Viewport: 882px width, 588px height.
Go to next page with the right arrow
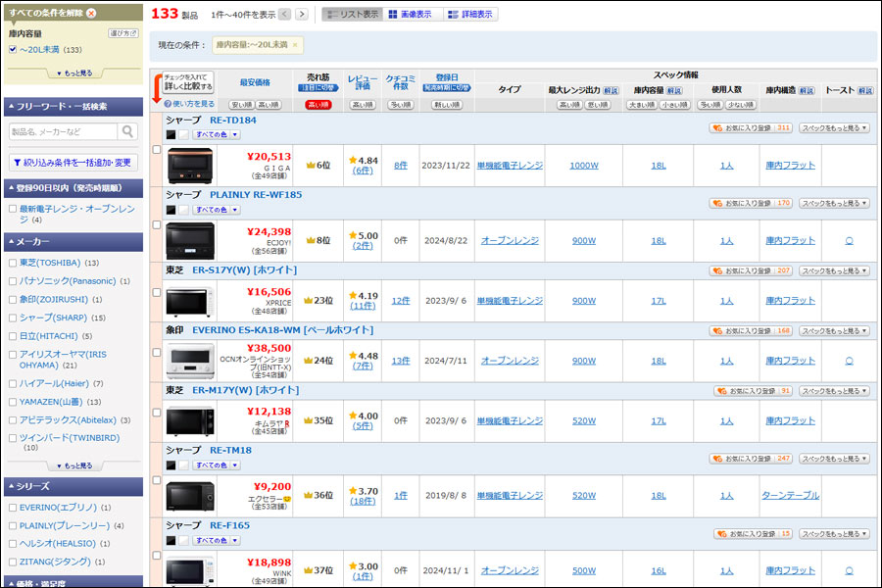pyautogui.click(x=302, y=14)
